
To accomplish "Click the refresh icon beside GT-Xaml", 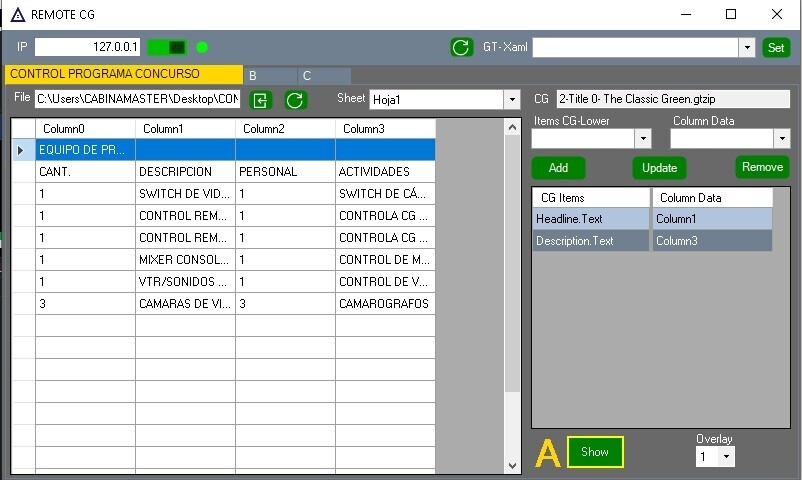I will click(461, 47).
